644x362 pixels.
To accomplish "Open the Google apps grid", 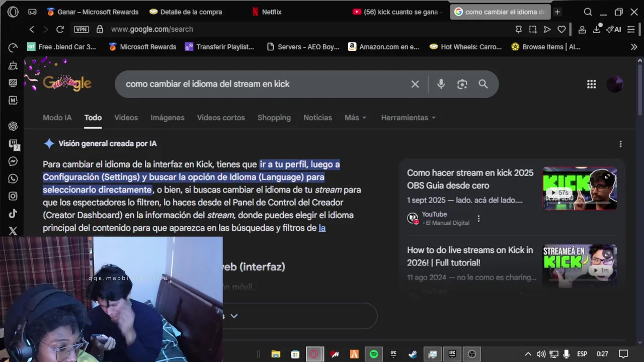I will pyautogui.click(x=592, y=84).
